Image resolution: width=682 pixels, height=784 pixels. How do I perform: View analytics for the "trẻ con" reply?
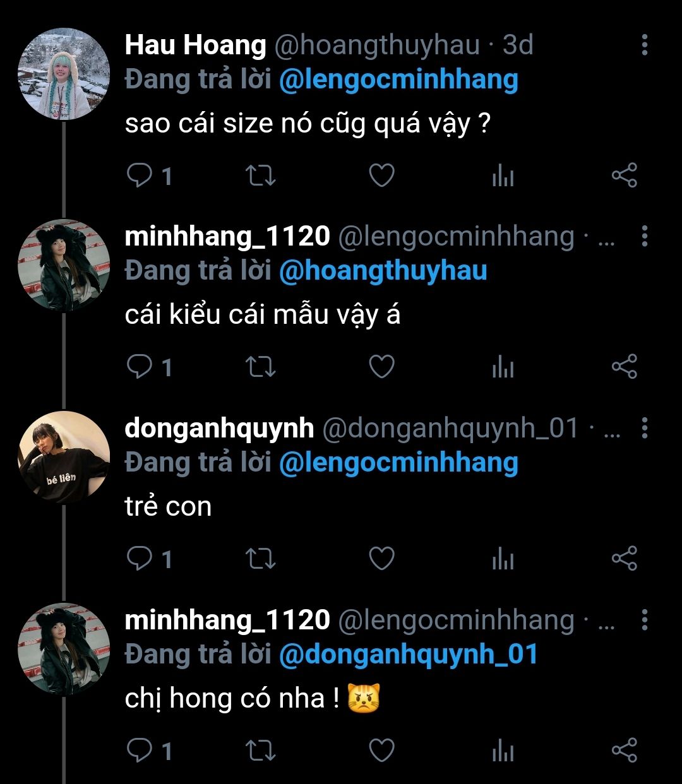pyautogui.click(x=503, y=559)
